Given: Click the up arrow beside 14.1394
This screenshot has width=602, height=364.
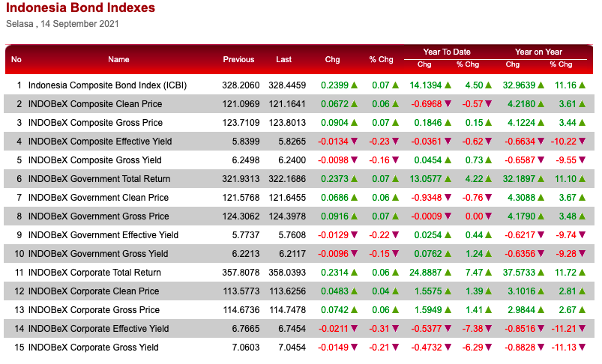Looking at the screenshot, I should point(448,85).
